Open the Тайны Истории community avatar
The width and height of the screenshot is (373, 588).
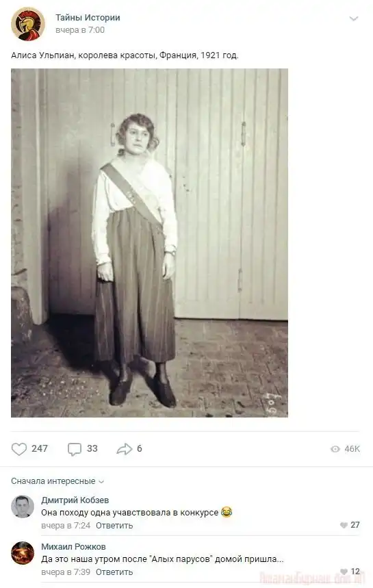coord(28,24)
